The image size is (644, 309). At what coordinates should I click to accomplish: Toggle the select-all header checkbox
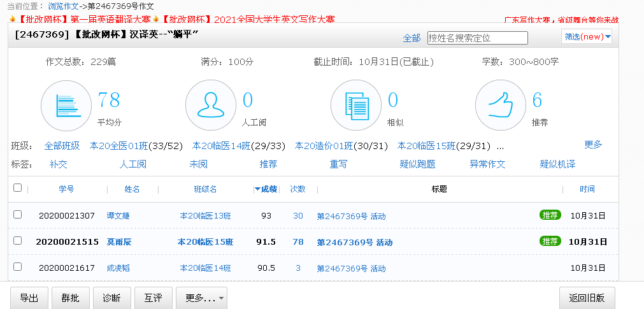tap(17, 188)
